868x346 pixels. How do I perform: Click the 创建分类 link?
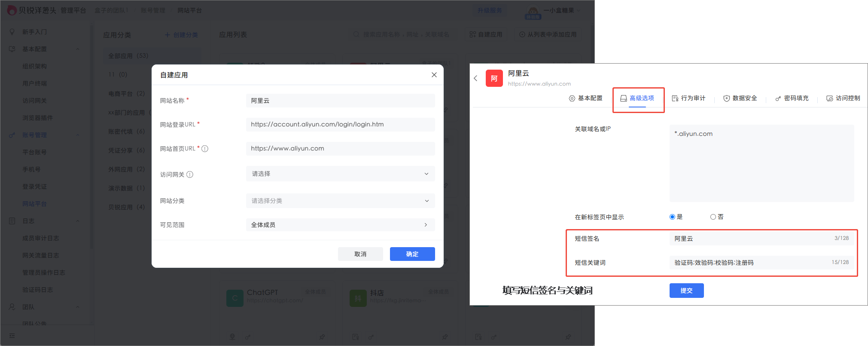click(x=182, y=35)
